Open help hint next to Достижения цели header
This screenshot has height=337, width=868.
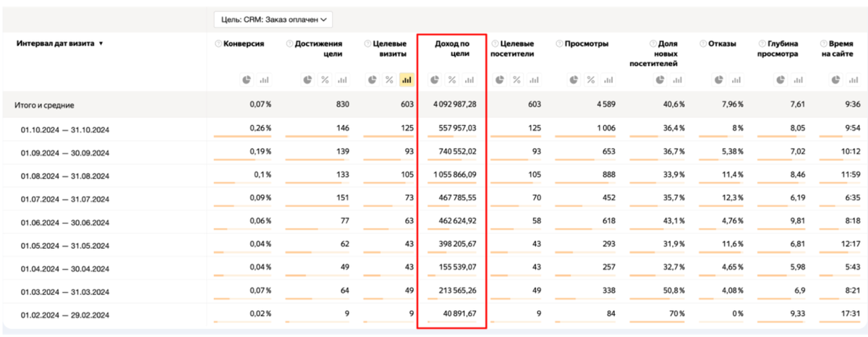(289, 44)
